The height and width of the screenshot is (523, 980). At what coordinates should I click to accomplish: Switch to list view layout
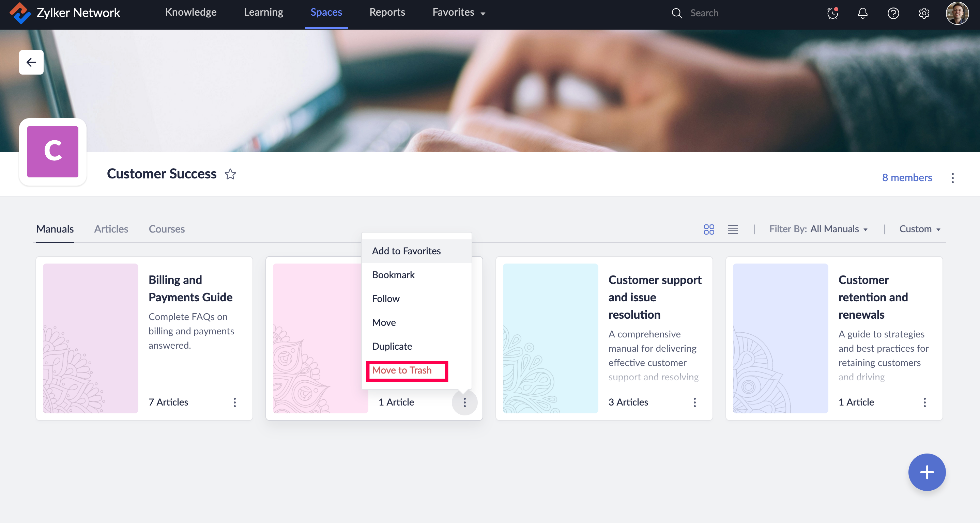pos(733,229)
